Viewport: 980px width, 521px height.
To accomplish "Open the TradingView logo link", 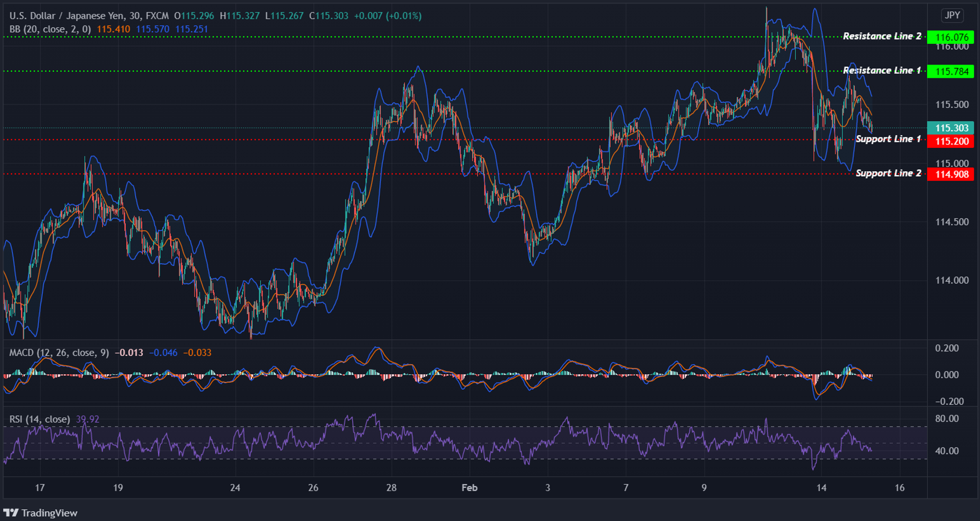I will pos(40,512).
